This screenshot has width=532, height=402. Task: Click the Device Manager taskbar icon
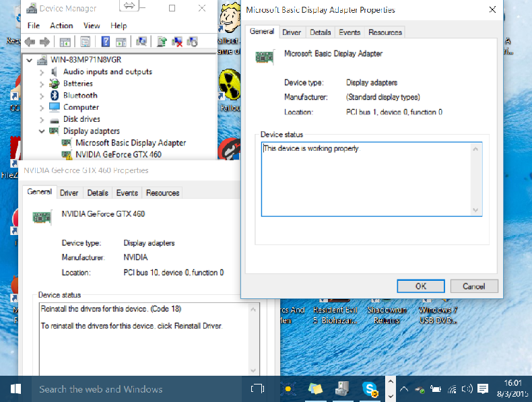click(x=342, y=389)
